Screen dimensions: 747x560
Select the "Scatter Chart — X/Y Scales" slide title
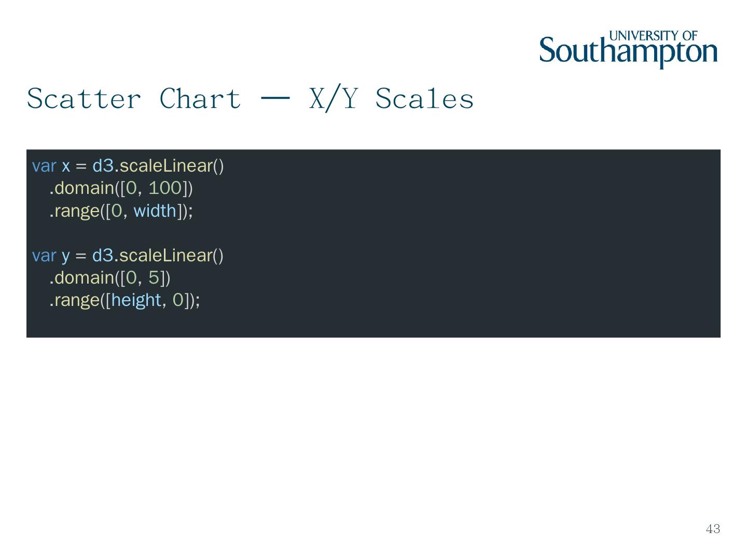point(250,99)
